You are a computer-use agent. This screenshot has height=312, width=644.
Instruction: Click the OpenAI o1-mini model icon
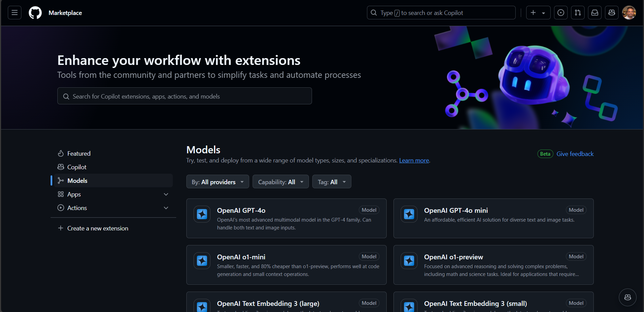[x=202, y=261]
